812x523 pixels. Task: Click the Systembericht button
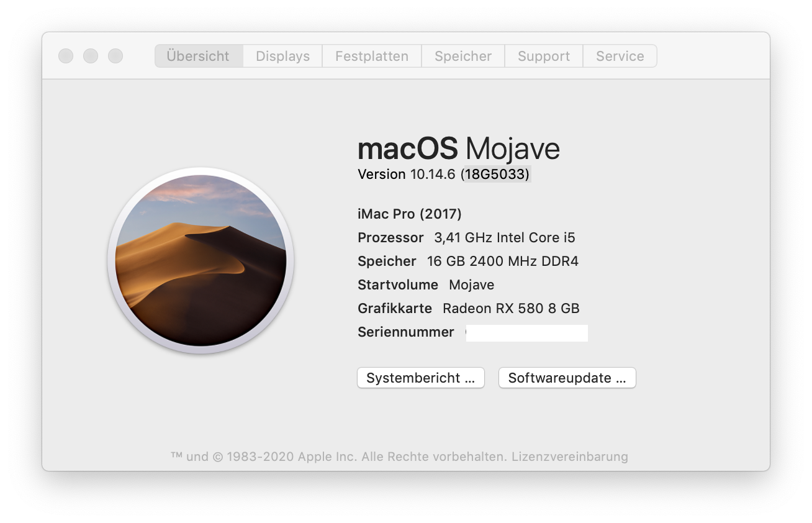[x=421, y=378]
